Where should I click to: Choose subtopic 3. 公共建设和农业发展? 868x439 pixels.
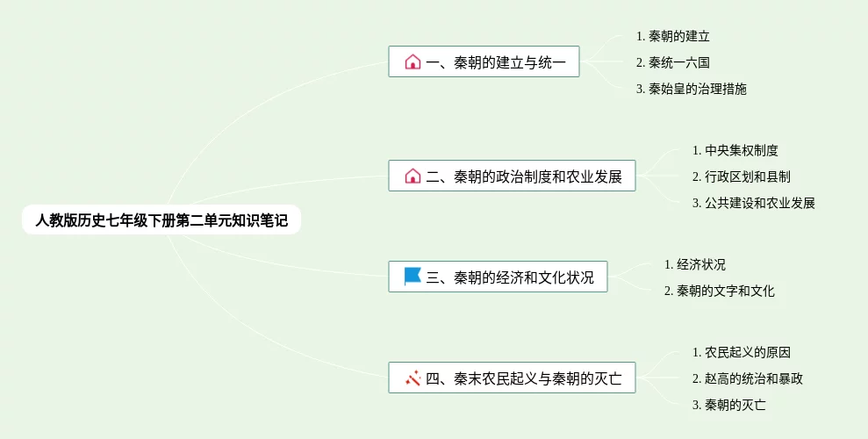click(753, 203)
